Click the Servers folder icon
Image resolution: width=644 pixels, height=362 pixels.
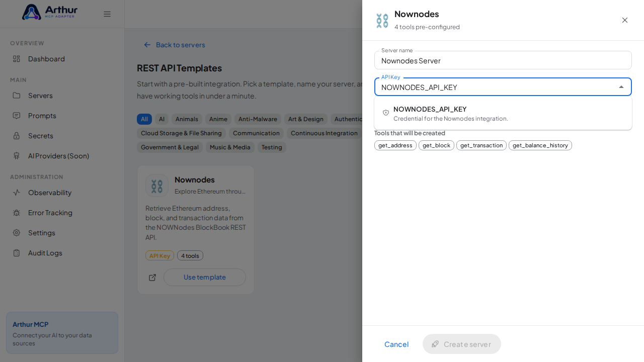coord(17,96)
